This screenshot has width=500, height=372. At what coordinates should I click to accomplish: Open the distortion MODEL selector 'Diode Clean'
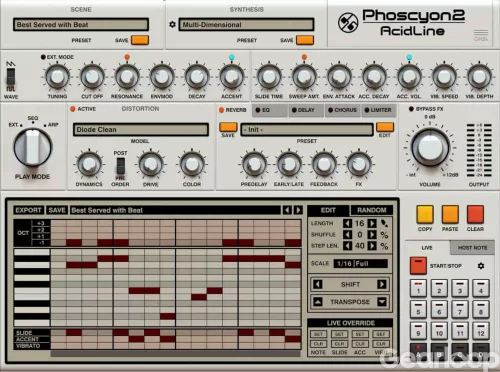pyautogui.click(x=141, y=130)
